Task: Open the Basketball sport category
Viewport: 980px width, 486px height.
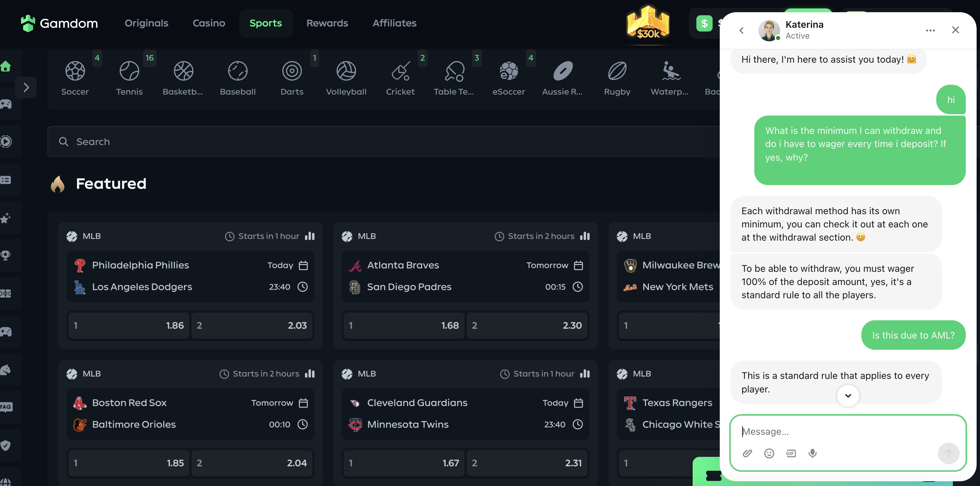Action: 183,79
